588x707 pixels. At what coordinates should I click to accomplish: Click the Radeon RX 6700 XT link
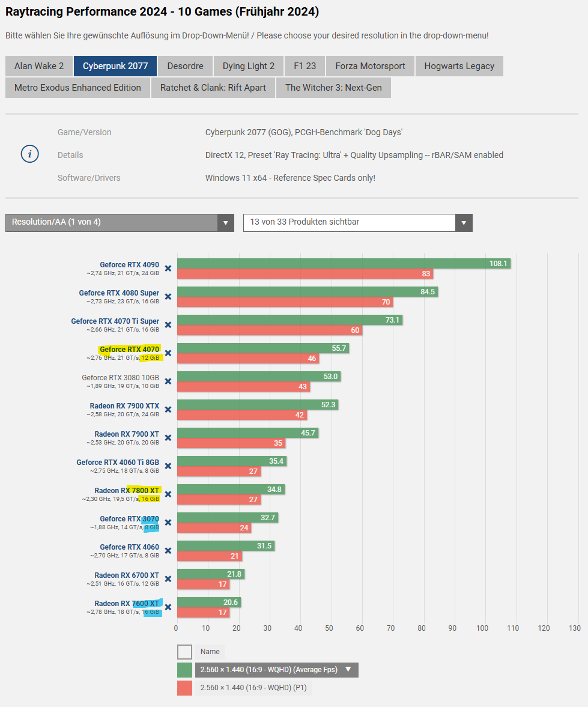click(x=127, y=575)
